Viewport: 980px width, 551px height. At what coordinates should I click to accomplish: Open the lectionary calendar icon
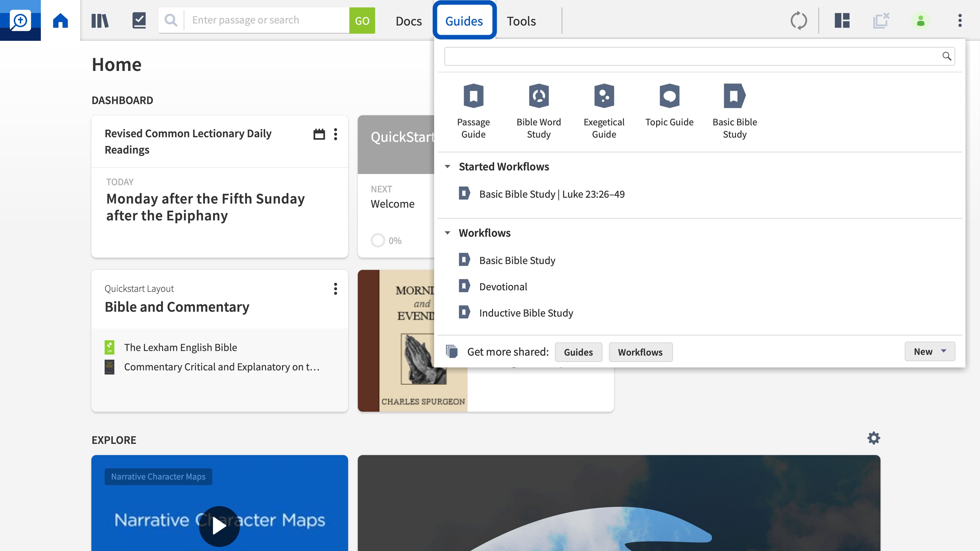[319, 134]
